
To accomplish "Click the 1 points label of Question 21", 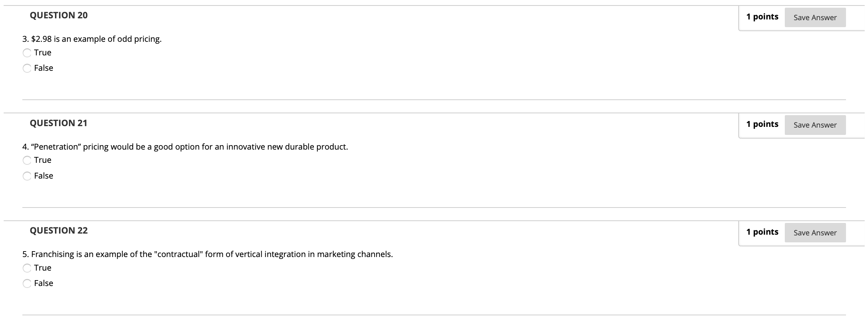I will click(x=762, y=124).
